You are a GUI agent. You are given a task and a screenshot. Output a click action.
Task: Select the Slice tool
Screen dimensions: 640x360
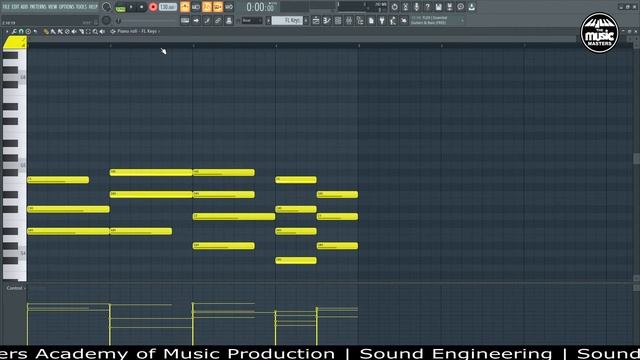[81, 31]
